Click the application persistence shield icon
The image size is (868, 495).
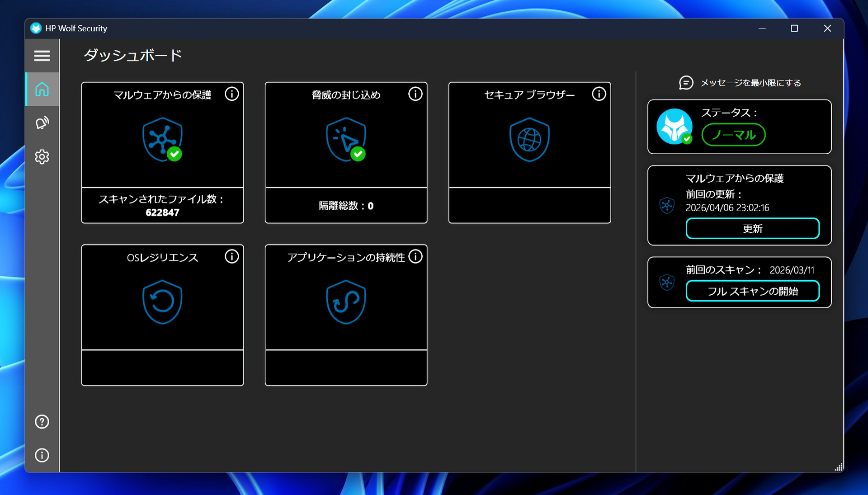(346, 302)
